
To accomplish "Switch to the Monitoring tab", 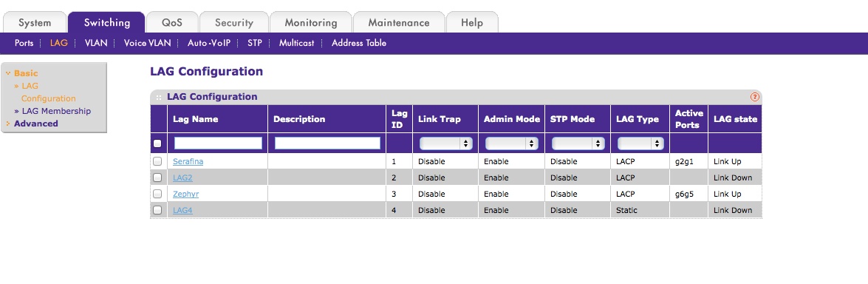I will click(x=310, y=23).
